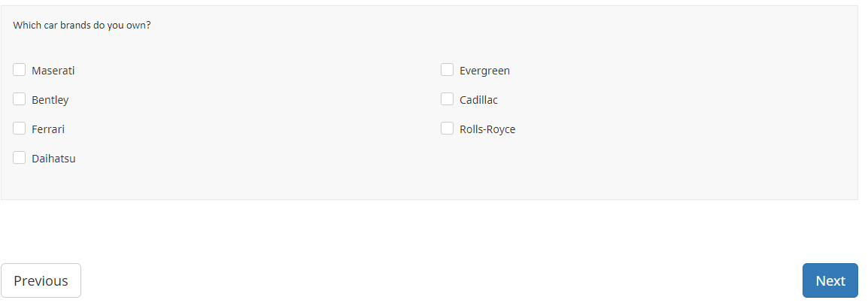868x306 pixels.
Task: Click the Ferrari option label
Action: point(48,129)
